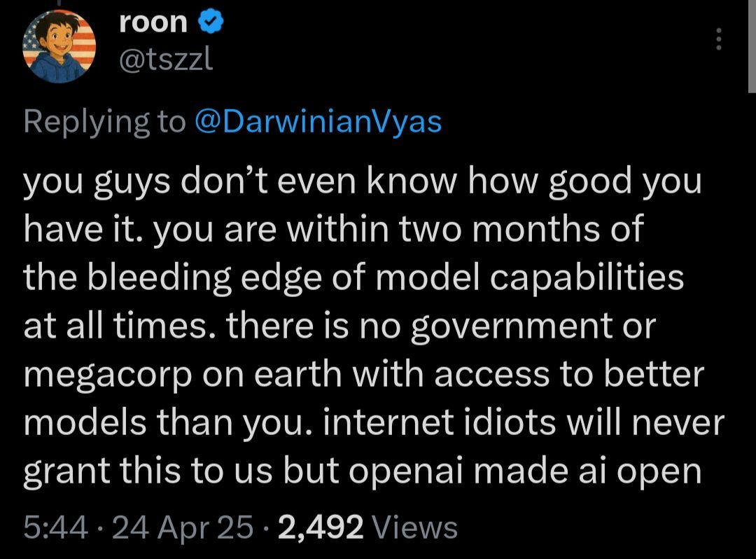This screenshot has height=559, width=756.
Task: Click the word "Views" beside the count
Action: point(416,527)
